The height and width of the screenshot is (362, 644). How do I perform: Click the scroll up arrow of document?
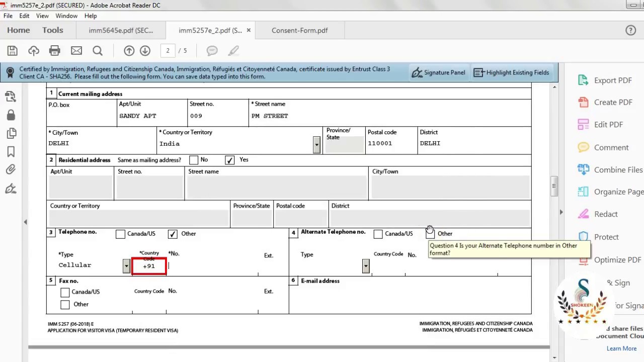point(554,87)
